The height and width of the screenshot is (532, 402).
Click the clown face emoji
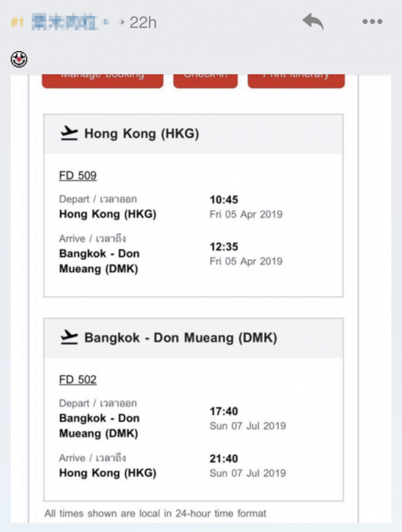tap(19, 59)
